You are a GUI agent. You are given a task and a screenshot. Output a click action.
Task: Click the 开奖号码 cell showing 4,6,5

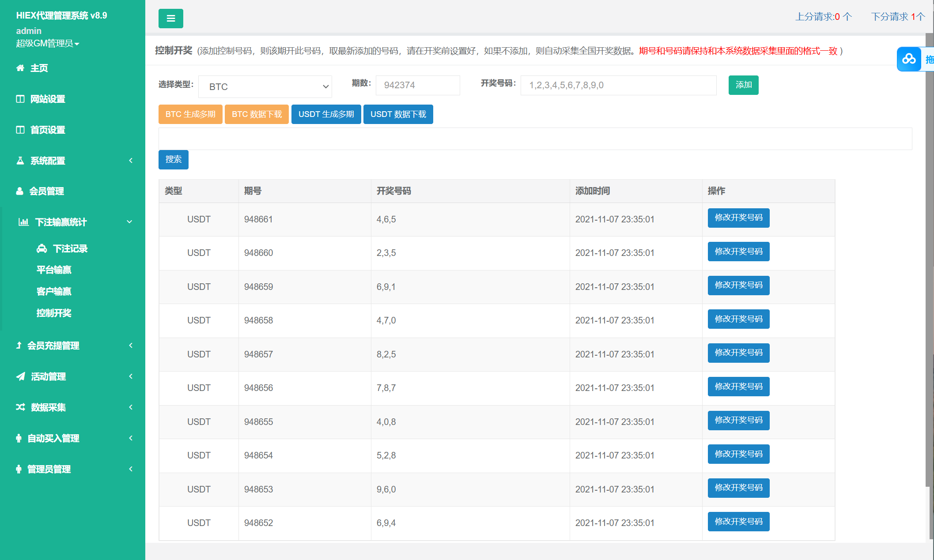[470, 219]
